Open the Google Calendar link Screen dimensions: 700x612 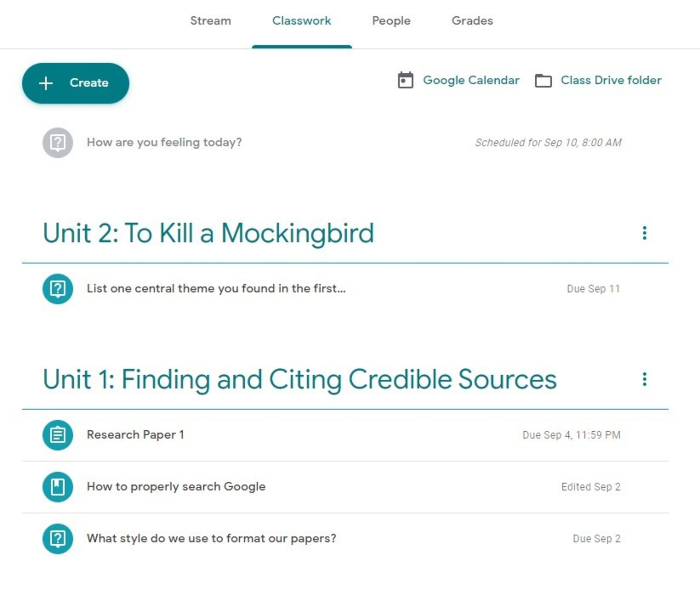[x=471, y=80]
